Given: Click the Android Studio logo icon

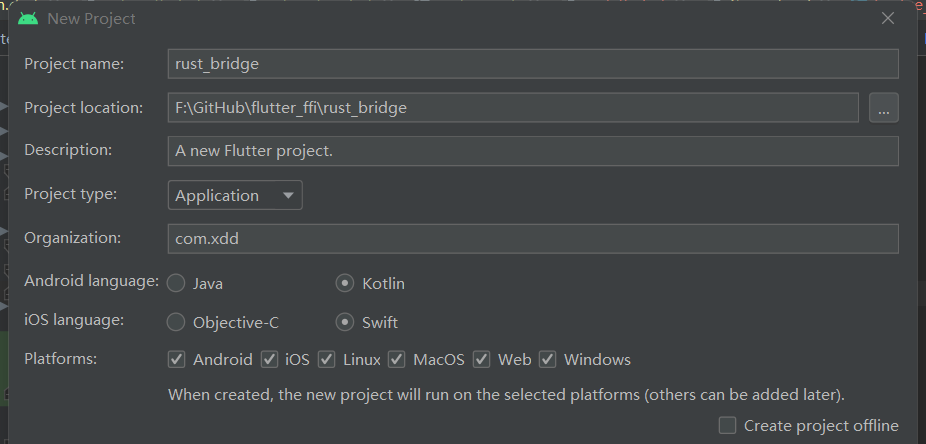Looking at the screenshot, I should tap(28, 19).
